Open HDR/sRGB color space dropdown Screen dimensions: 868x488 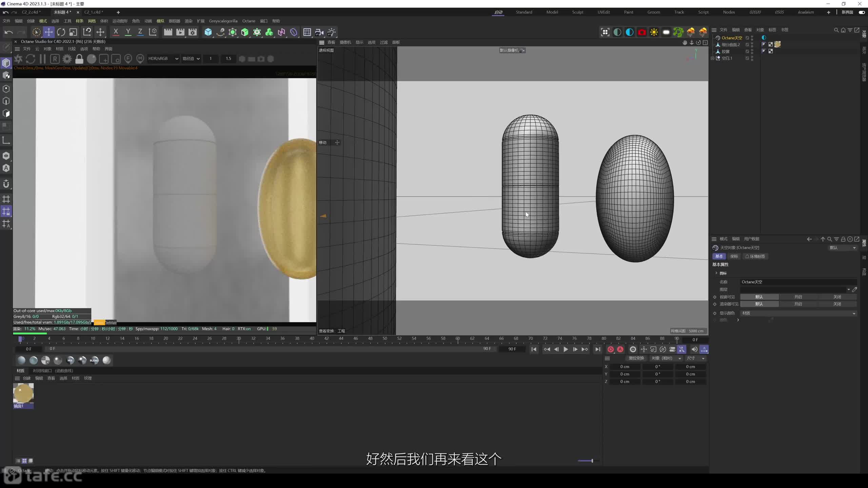point(163,59)
